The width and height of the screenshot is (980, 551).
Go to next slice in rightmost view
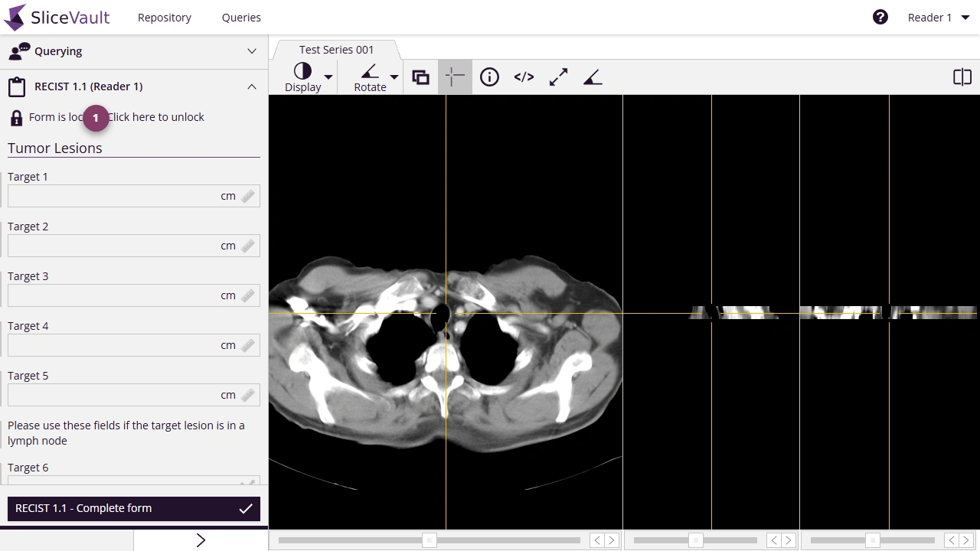pos(965,540)
